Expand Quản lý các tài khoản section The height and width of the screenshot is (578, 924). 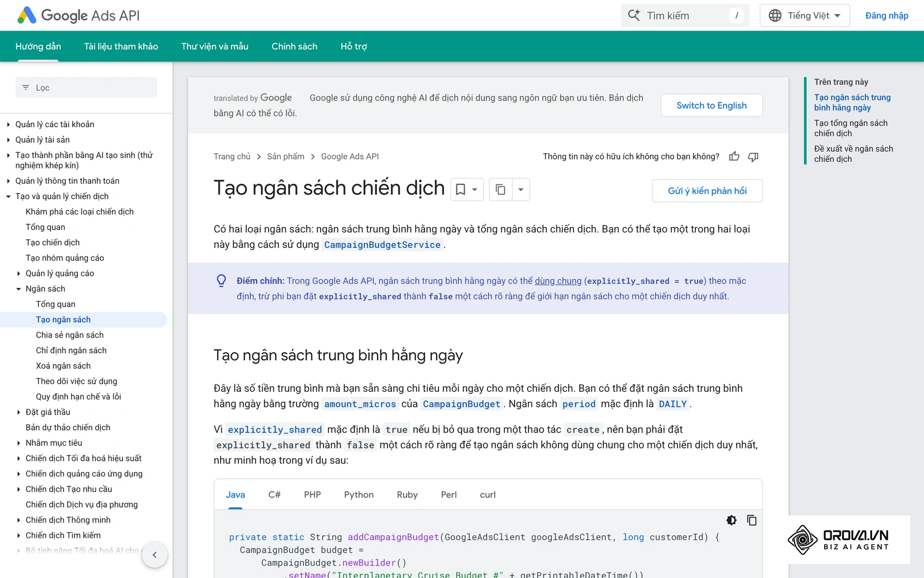[x=8, y=124]
